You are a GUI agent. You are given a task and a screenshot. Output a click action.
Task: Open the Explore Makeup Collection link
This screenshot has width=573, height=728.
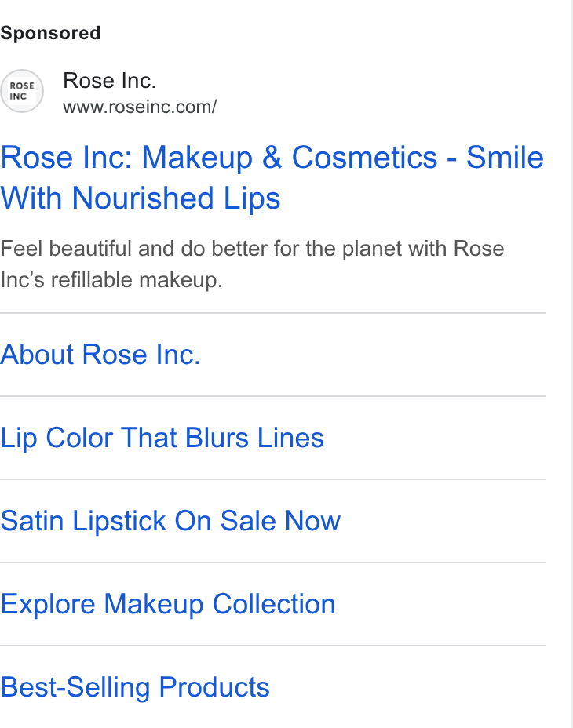[x=168, y=604]
